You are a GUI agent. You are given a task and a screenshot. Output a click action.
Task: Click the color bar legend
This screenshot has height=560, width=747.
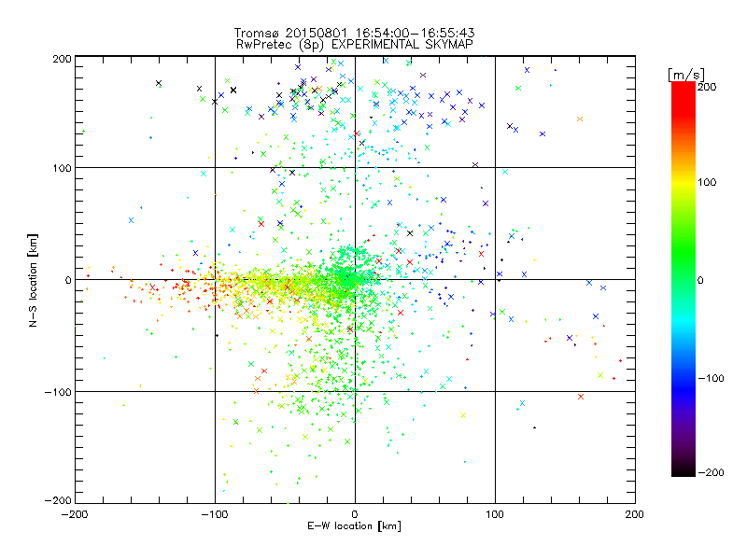tap(684, 279)
